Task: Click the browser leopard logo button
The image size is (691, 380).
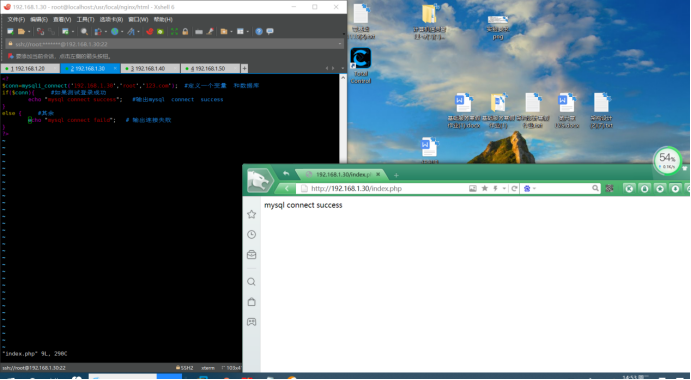Action: [x=259, y=180]
